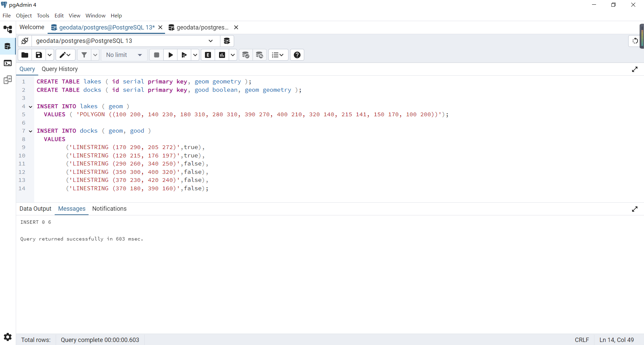Switch to the Notifications tab
The width and height of the screenshot is (644, 345).
tap(109, 209)
